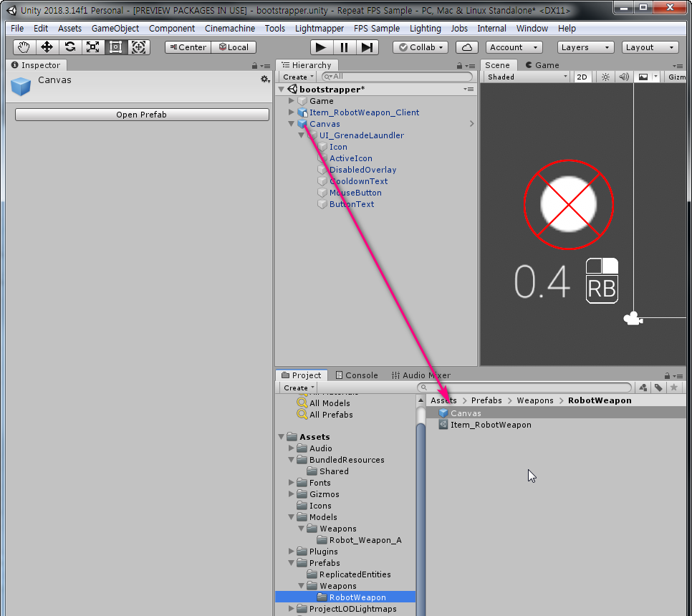Open Project Create dropdown

pos(299,388)
